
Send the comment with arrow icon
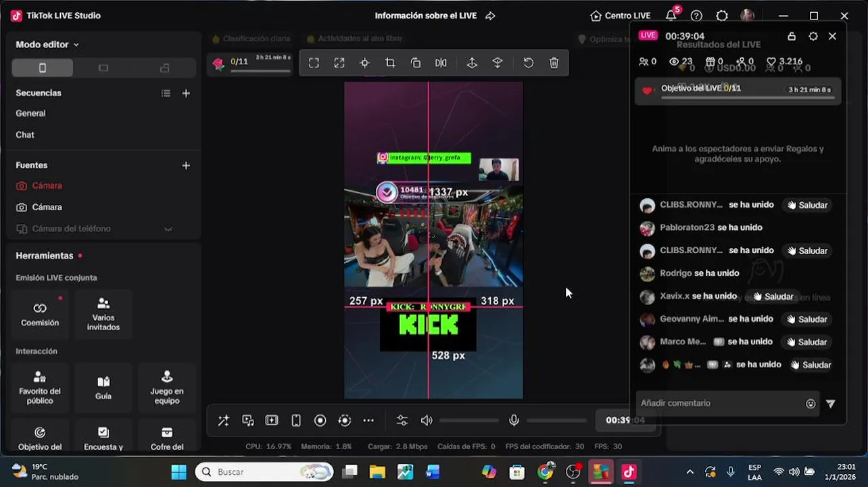[x=831, y=404]
